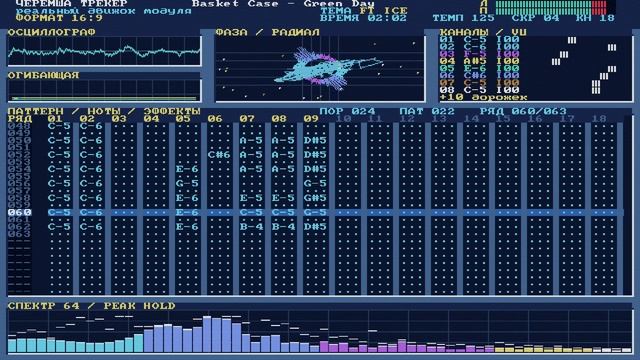Select pattern column header 05
Screen dimensions: 640x360
coord(183,119)
